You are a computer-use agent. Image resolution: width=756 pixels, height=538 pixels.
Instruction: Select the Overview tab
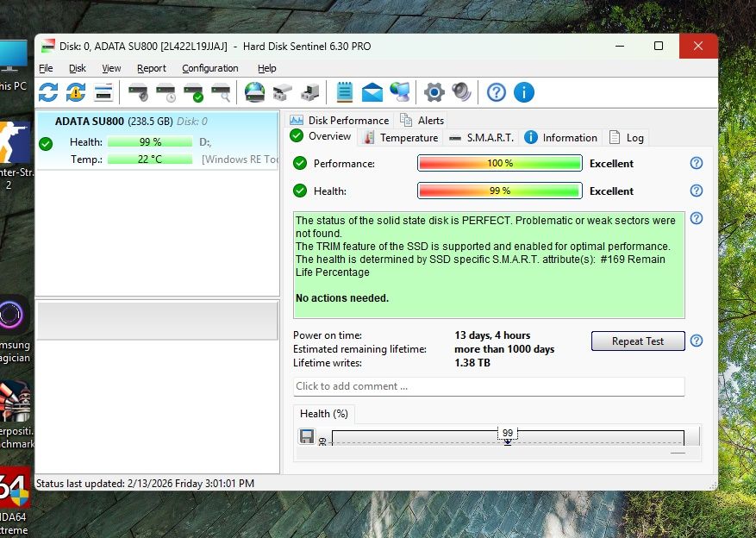(x=322, y=136)
